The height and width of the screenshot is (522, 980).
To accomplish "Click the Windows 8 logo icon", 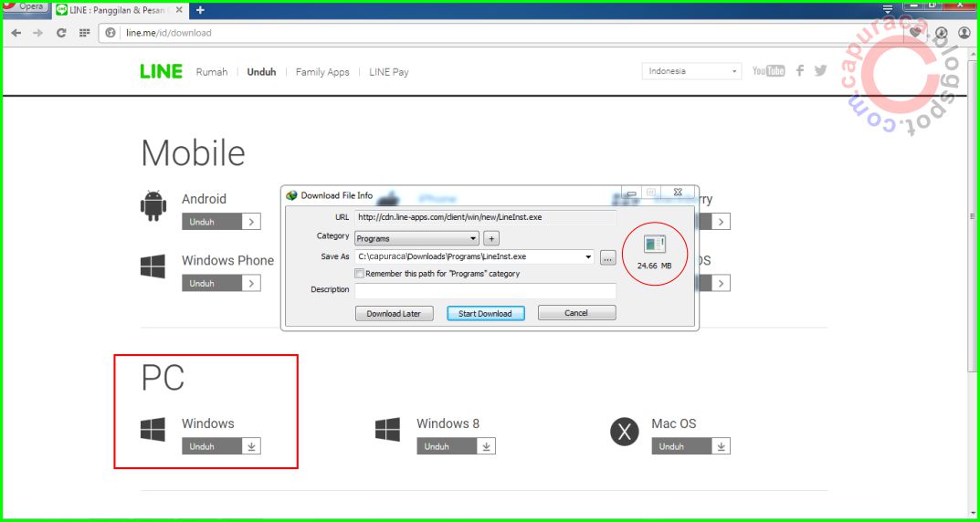I will tap(387, 430).
